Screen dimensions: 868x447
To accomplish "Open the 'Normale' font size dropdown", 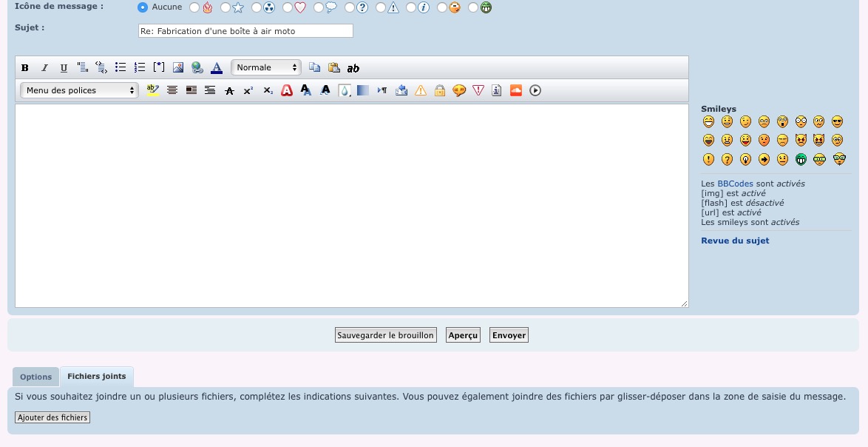I will point(266,68).
